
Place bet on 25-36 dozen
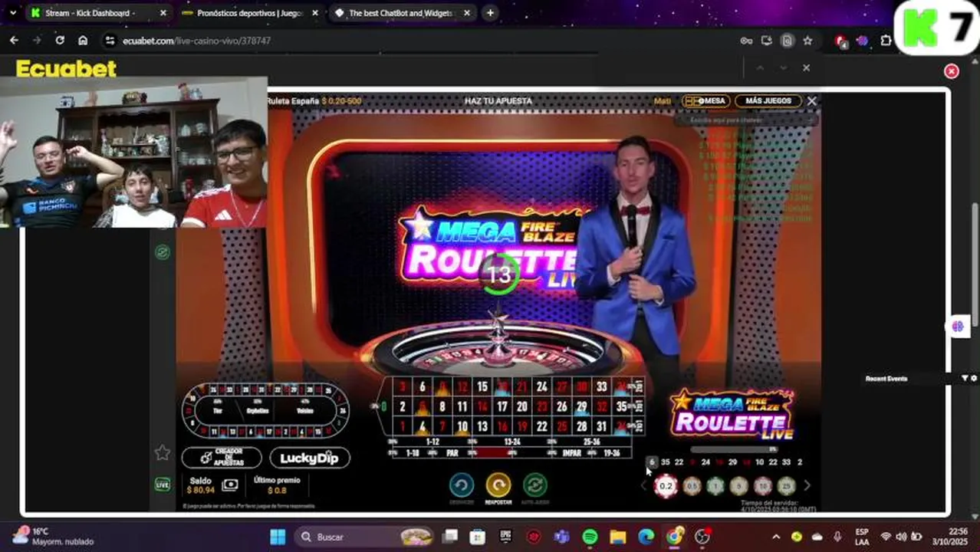591,442
